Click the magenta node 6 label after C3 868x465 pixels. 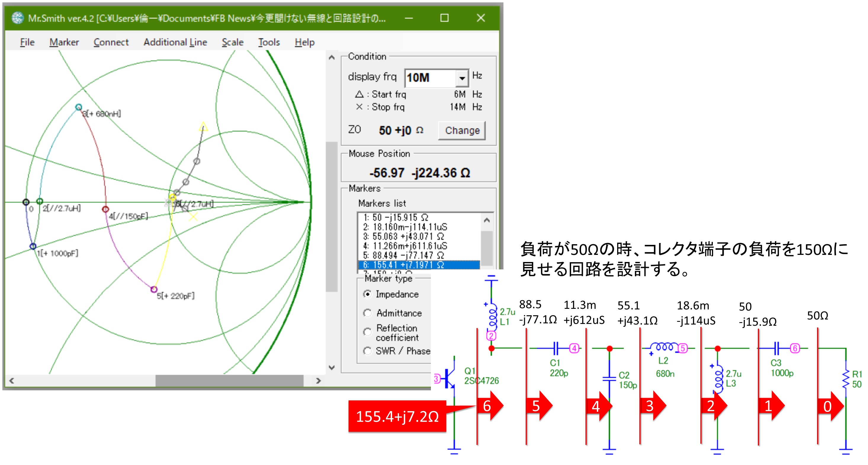click(x=795, y=348)
